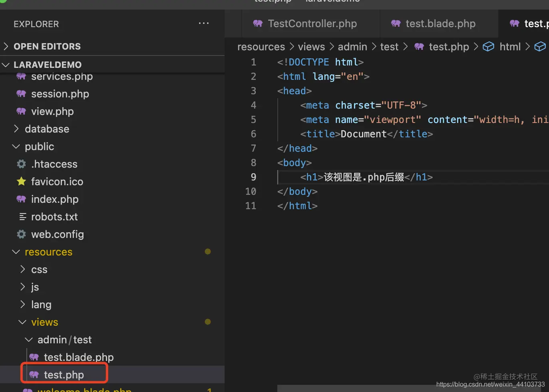Click the PHP icon beside view.php
Image resolution: width=549 pixels, height=392 pixels.
(21, 111)
